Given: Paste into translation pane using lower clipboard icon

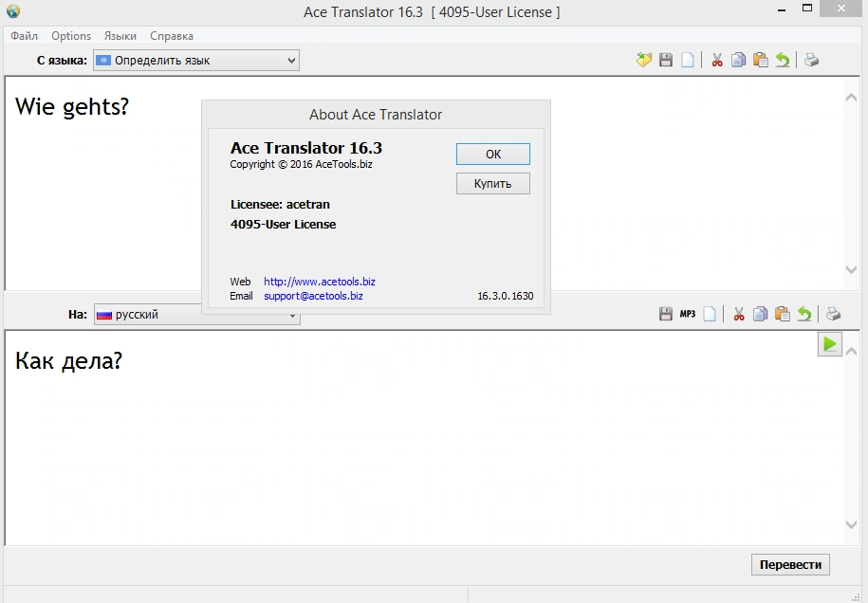Looking at the screenshot, I should tap(783, 314).
